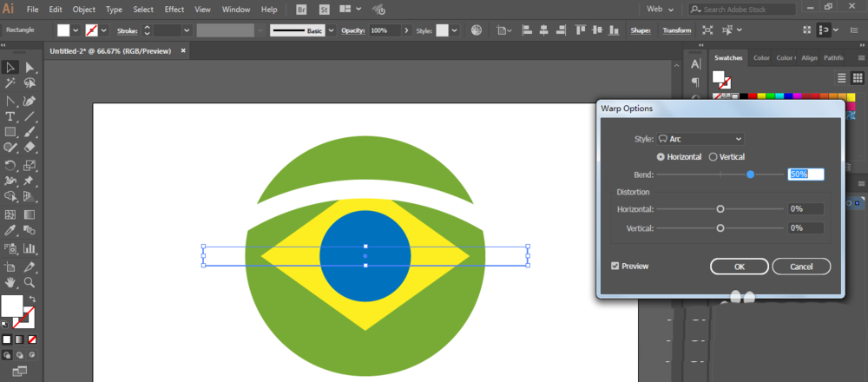Click Recolor Artwork wheel icon
The height and width of the screenshot is (382, 868).
point(476,30)
